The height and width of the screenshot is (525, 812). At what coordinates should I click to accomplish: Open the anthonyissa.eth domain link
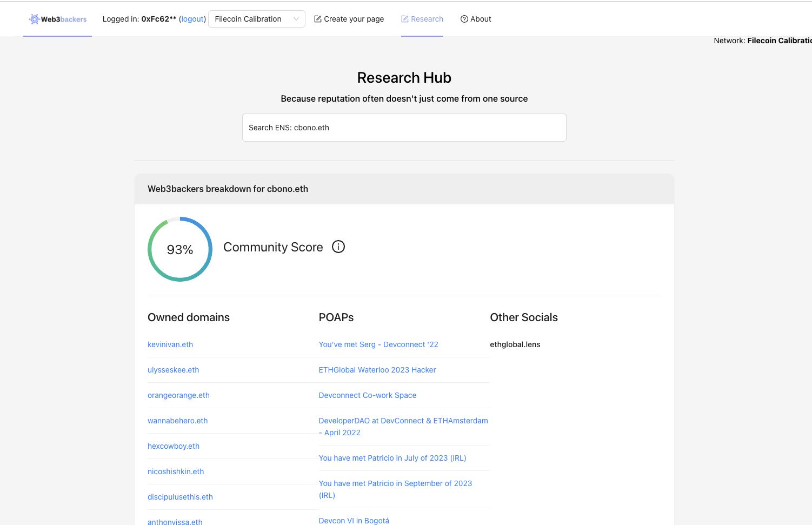(175, 522)
